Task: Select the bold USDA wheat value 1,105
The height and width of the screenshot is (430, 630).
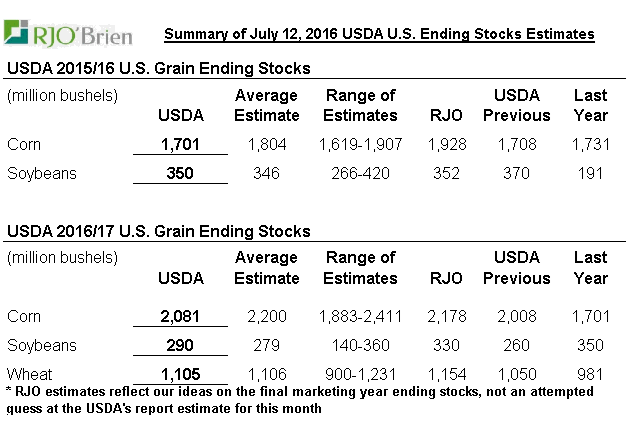Action: tap(181, 373)
